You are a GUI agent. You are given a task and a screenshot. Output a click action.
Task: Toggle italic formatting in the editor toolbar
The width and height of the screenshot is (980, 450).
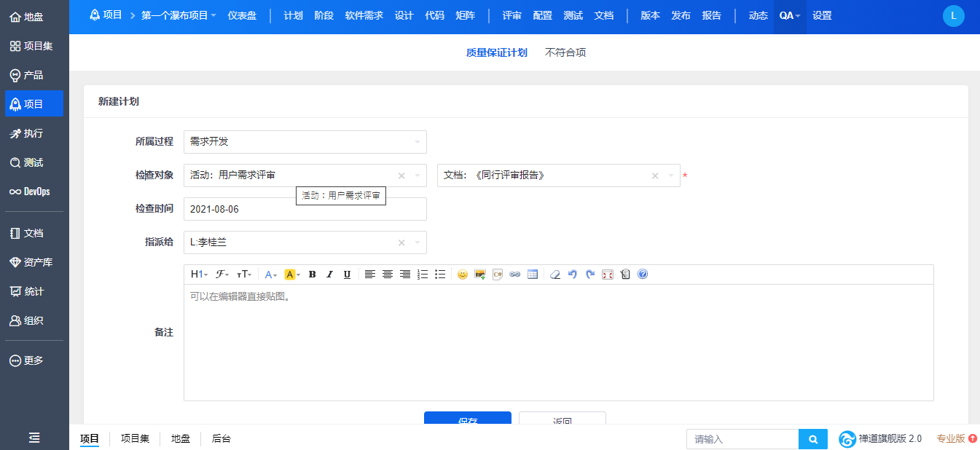[x=329, y=275]
